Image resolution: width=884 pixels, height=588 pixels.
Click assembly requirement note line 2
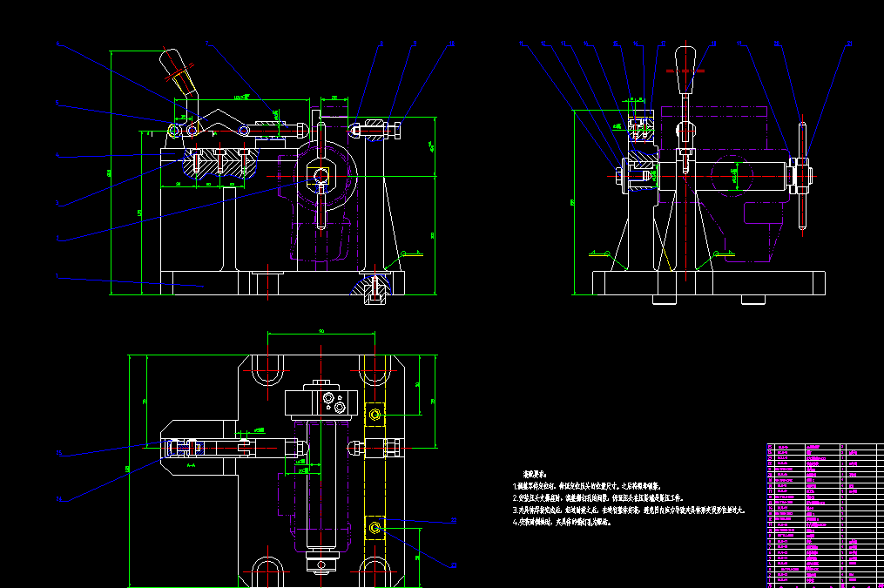(x=598, y=498)
